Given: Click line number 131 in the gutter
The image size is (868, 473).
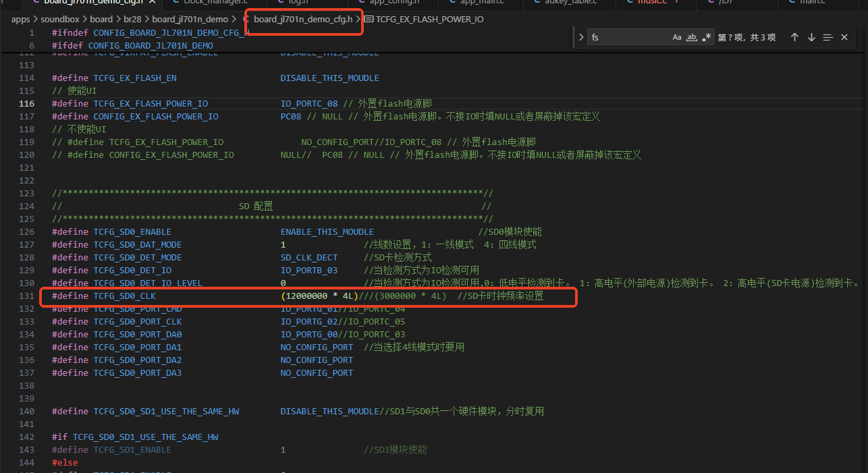Looking at the screenshot, I should pyautogui.click(x=27, y=296).
